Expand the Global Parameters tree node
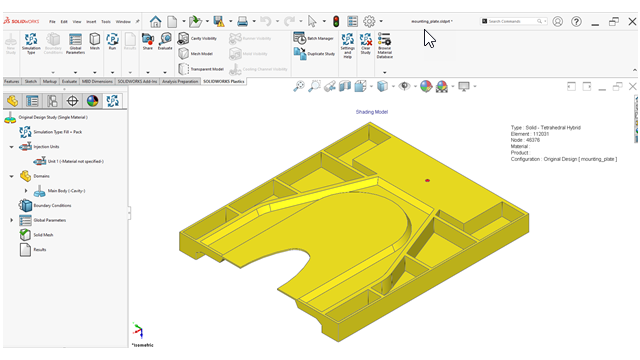Image resolution: width=640 pixels, height=360 pixels. [x=11, y=220]
